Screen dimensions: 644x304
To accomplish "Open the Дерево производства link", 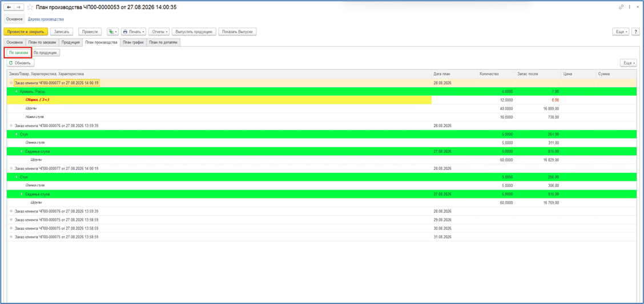I will tap(46, 19).
